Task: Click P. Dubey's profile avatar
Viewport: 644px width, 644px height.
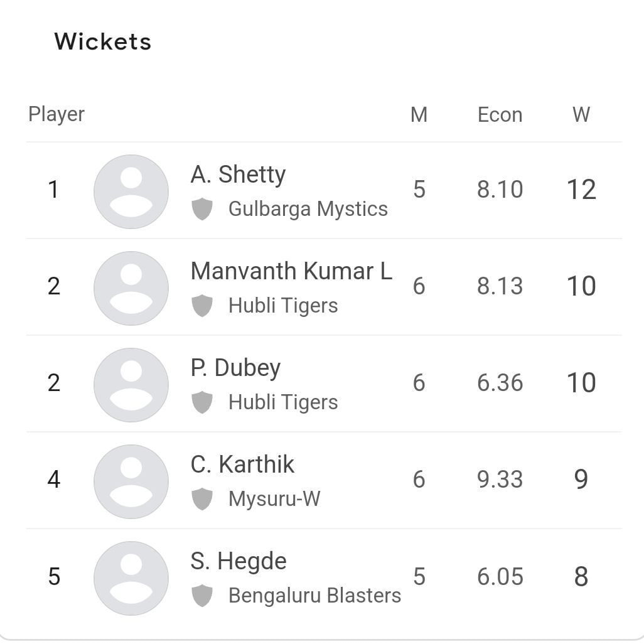Action: pos(131,384)
